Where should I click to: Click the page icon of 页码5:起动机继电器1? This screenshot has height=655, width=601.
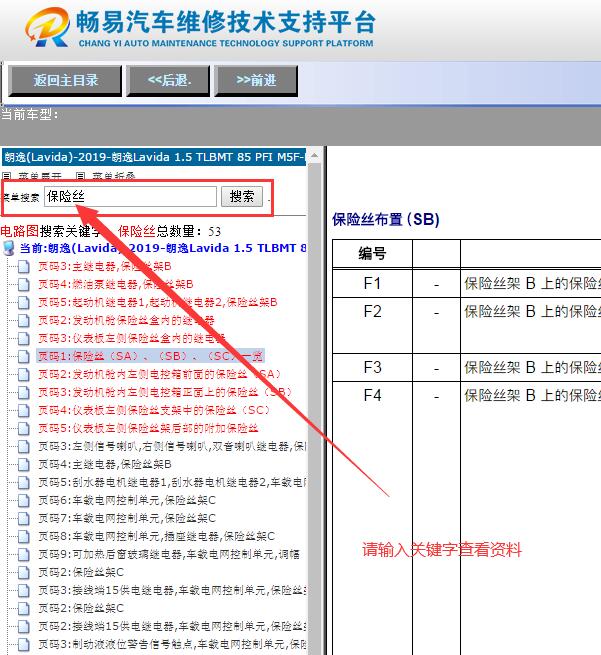(x=23, y=302)
